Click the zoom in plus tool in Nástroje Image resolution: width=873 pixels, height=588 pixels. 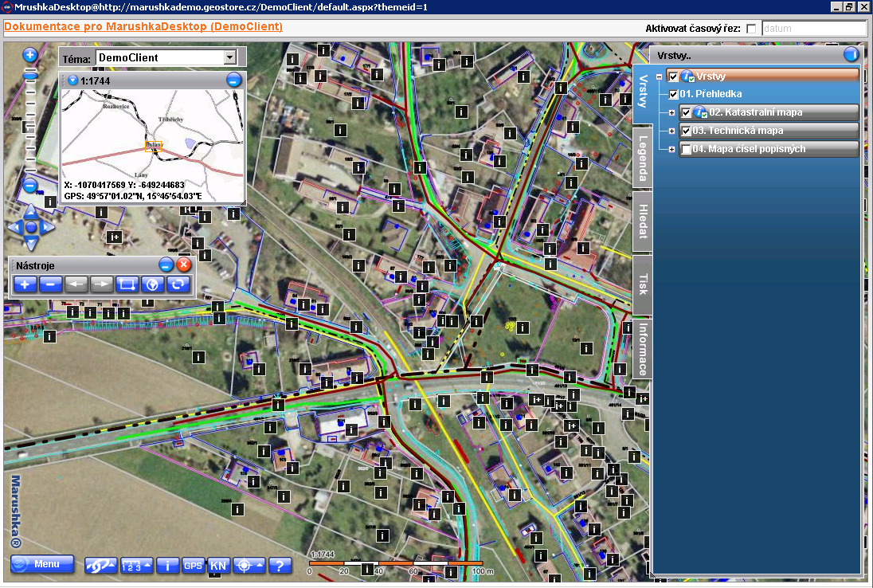pyautogui.click(x=25, y=284)
